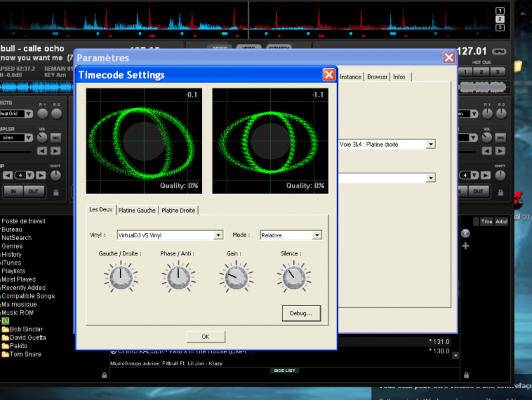Click the Phase / Anti knob

tap(178, 277)
